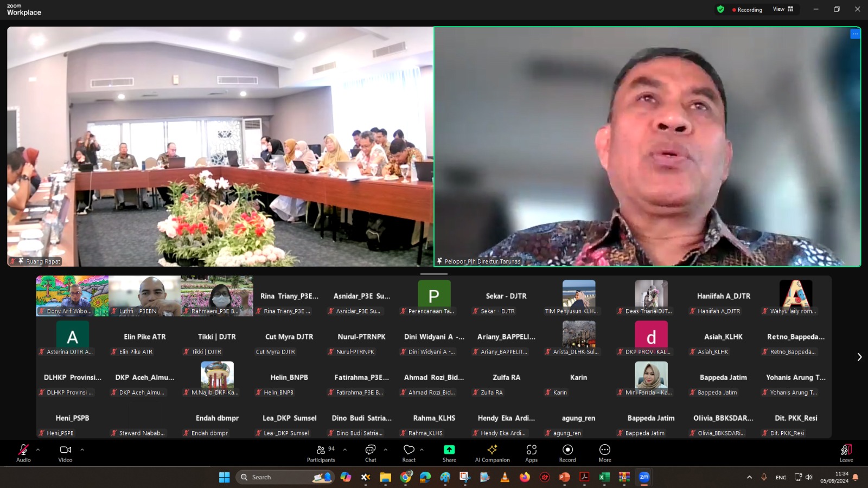Open the React emoji menu
Screen dimensions: 868x488
pos(409,453)
